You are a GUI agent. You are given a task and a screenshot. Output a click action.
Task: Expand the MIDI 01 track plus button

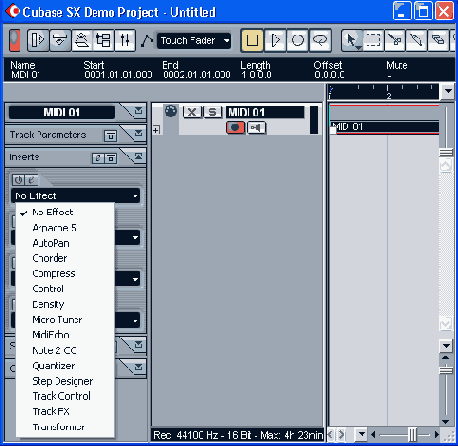pos(156,129)
